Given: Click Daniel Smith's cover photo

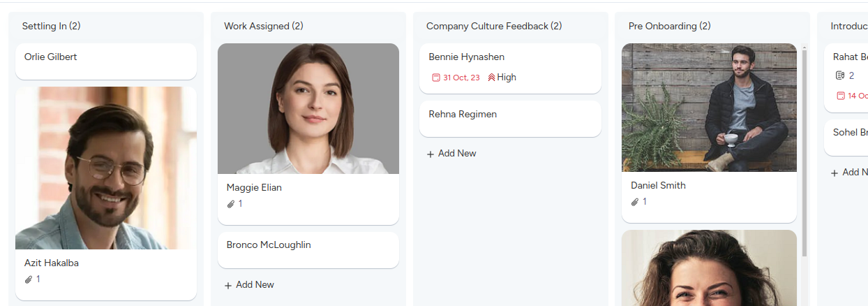Looking at the screenshot, I should (x=709, y=107).
